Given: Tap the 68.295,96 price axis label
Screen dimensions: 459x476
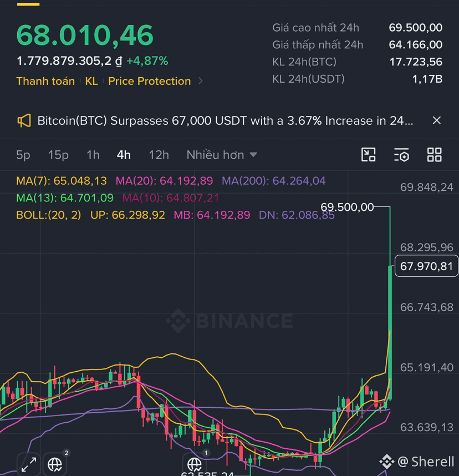Looking at the screenshot, I should tap(426, 247).
